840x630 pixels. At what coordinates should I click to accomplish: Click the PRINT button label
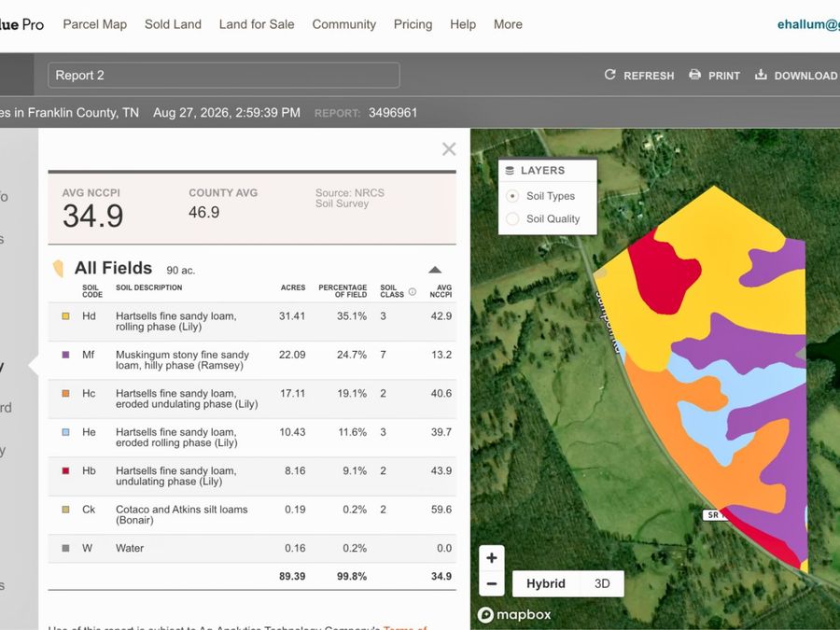723,76
